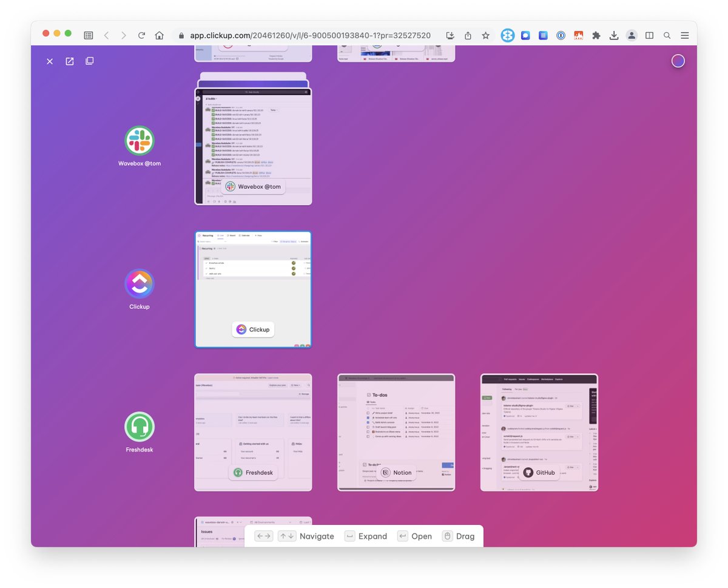Open the hamburger main menu

click(x=684, y=36)
